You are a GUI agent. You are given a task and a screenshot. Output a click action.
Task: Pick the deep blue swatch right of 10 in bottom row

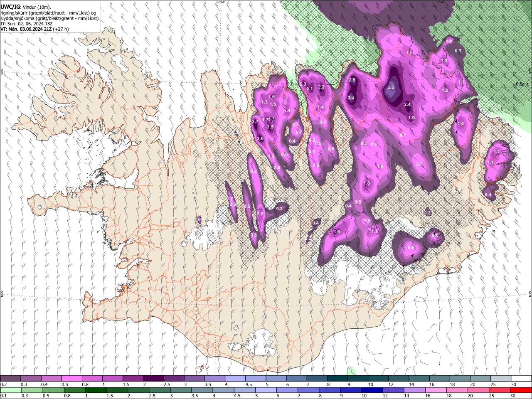point(372,390)
